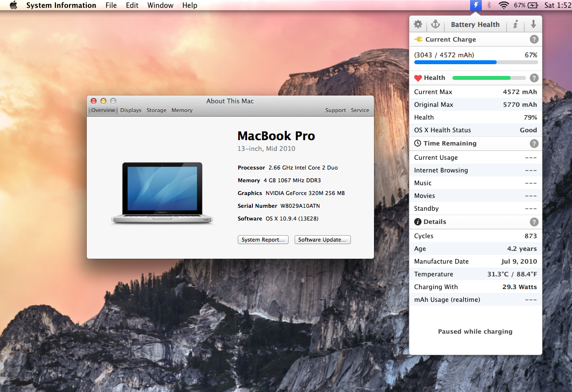572x392 pixels.
Task: Open the Help menu
Action: [x=190, y=5]
